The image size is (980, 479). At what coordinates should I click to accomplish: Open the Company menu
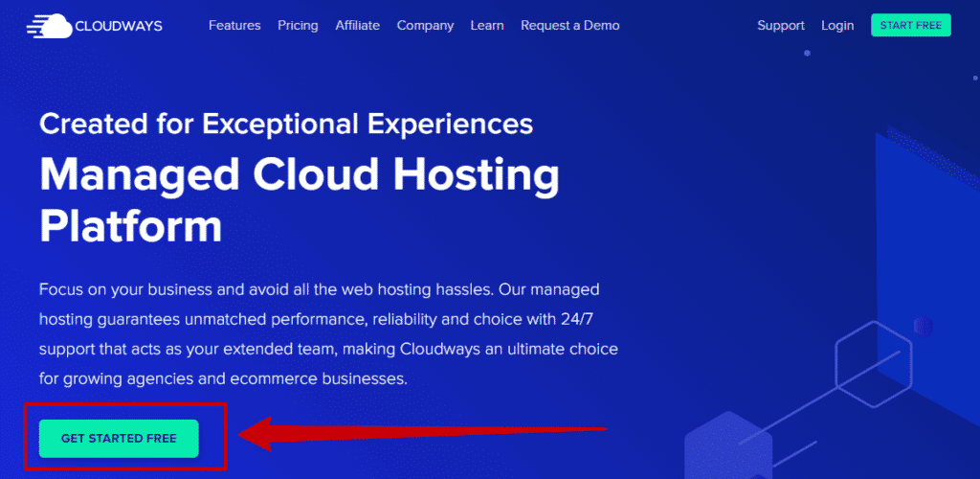point(426,26)
